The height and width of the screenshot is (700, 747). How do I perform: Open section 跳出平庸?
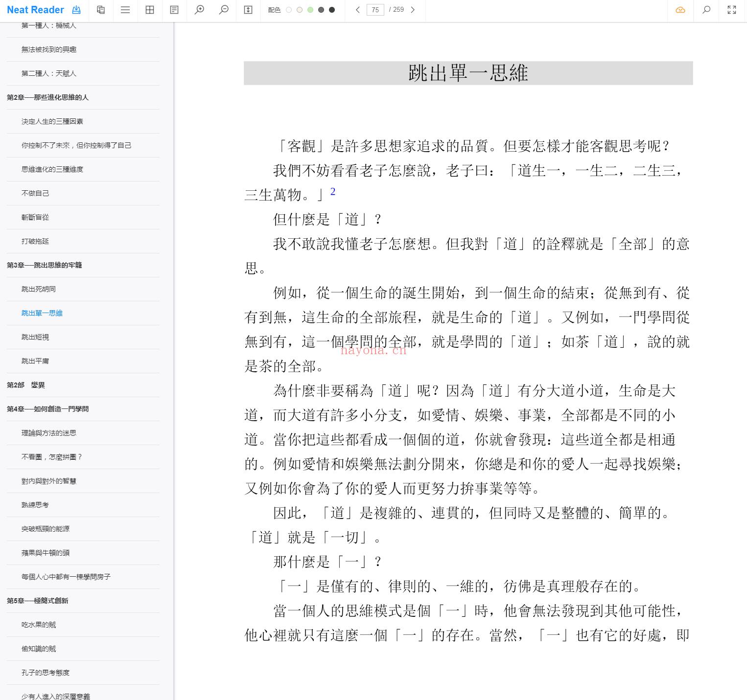(x=35, y=361)
